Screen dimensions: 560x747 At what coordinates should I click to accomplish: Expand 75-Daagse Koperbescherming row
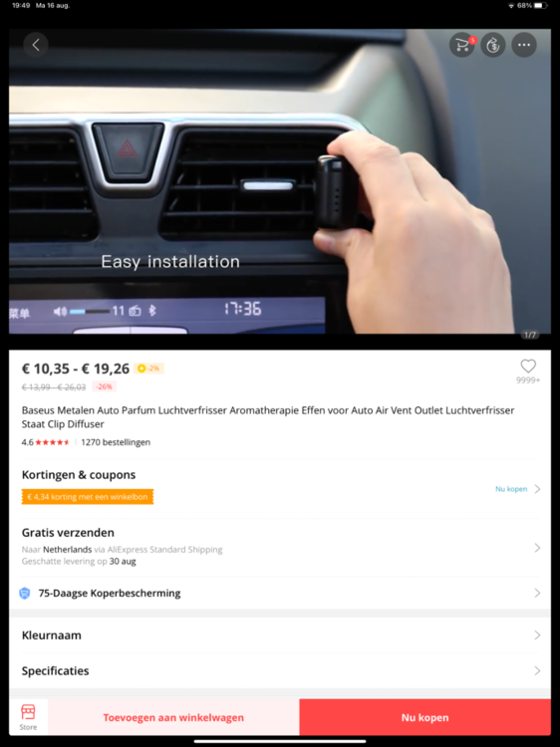280,594
